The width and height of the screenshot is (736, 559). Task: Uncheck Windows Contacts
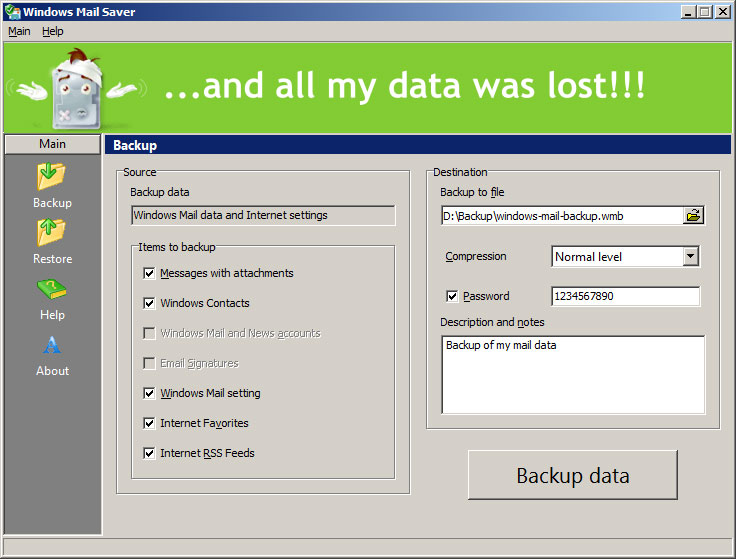149,303
